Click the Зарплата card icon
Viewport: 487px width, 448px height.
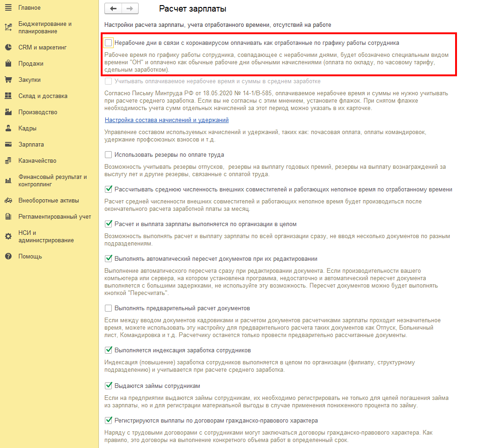coord(8,144)
